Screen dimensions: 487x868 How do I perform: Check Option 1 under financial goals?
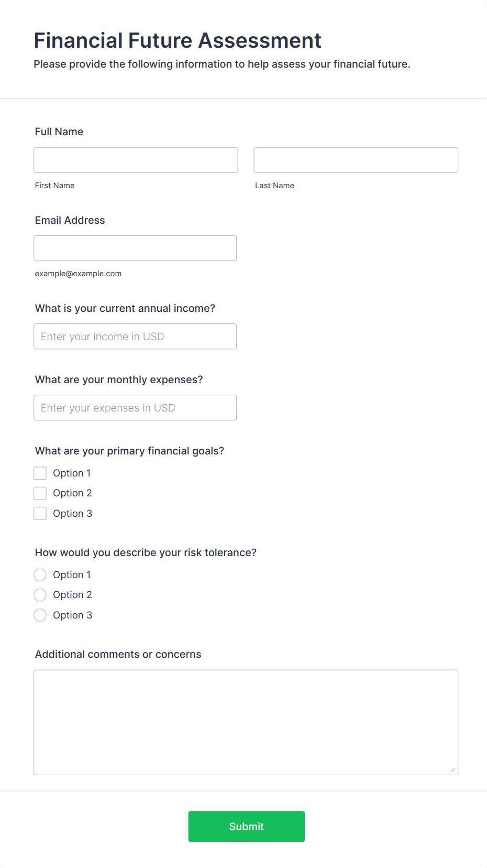40,473
